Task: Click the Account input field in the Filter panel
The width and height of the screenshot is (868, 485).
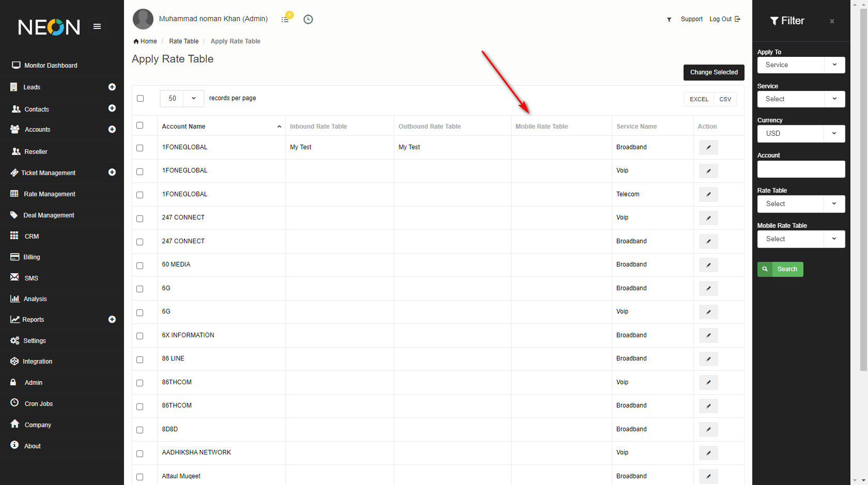Action: [x=801, y=169]
